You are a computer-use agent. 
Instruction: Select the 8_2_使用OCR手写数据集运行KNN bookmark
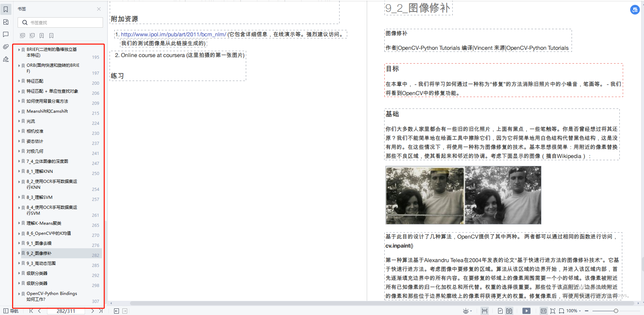click(52, 184)
